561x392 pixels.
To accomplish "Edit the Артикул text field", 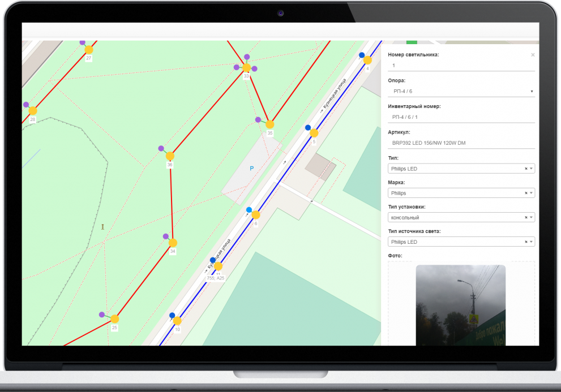I will (x=461, y=143).
